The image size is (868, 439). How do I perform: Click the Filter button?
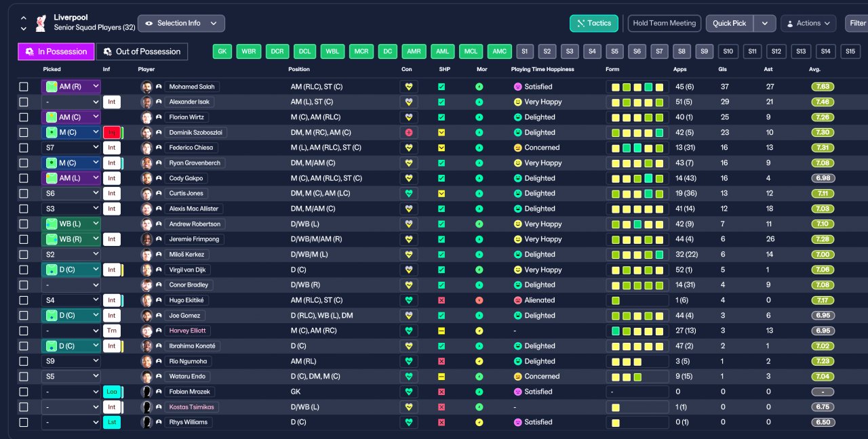click(x=856, y=23)
